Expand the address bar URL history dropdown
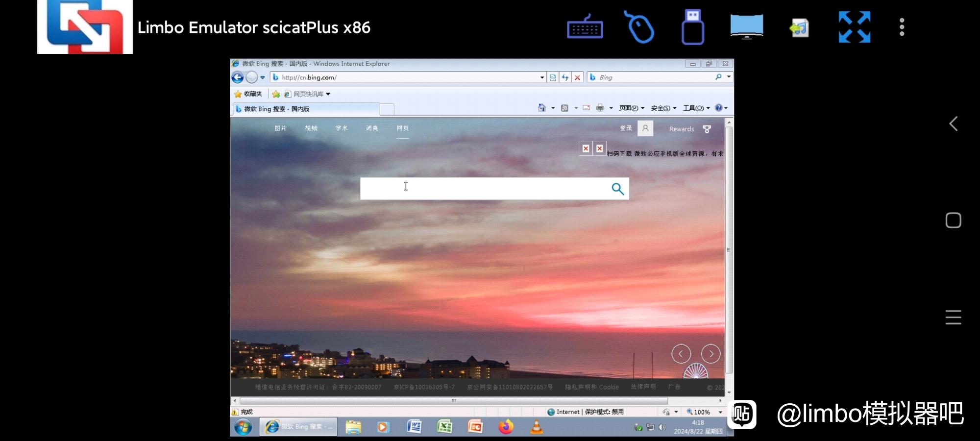 [x=542, y=77]
